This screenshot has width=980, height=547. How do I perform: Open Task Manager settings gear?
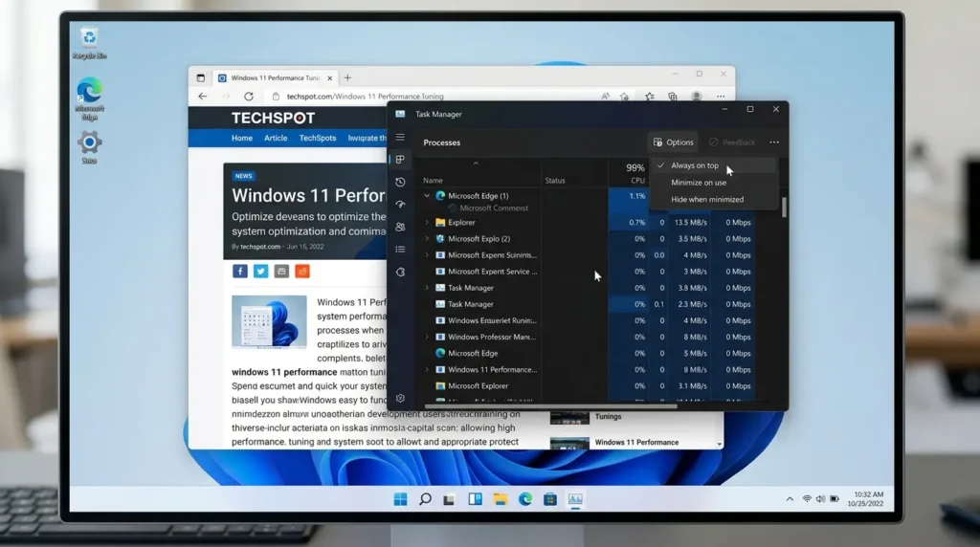pyautogui.click(x=400, y=398)
